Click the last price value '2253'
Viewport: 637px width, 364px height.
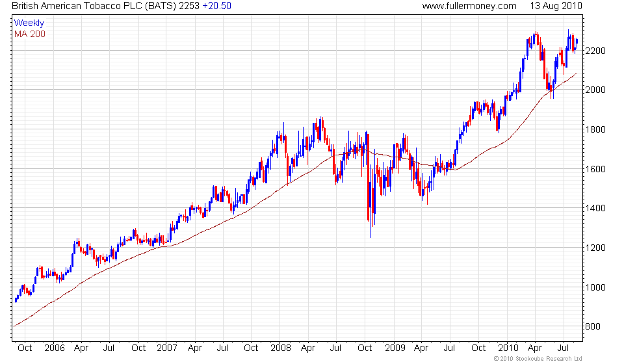pos(189,6)
